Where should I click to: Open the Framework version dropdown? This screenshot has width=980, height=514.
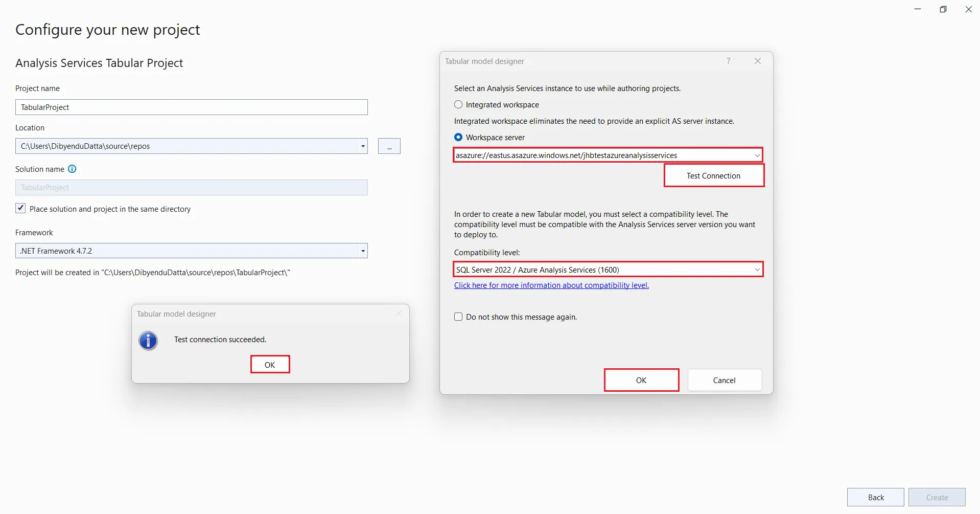coord(363,251)
